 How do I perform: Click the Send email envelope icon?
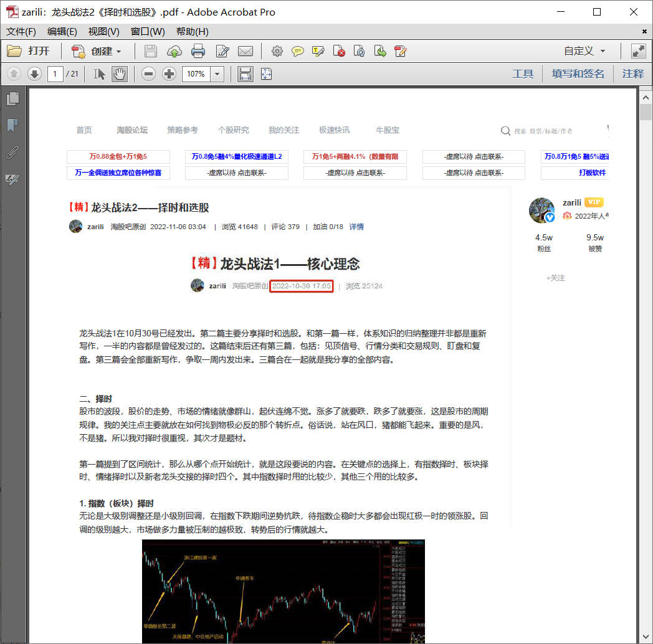click(x=245, y=51)
